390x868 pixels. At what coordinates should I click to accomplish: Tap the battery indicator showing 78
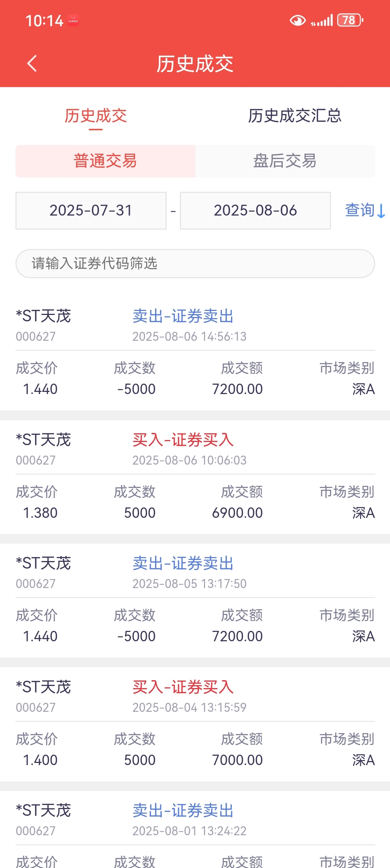coord(350,21)
